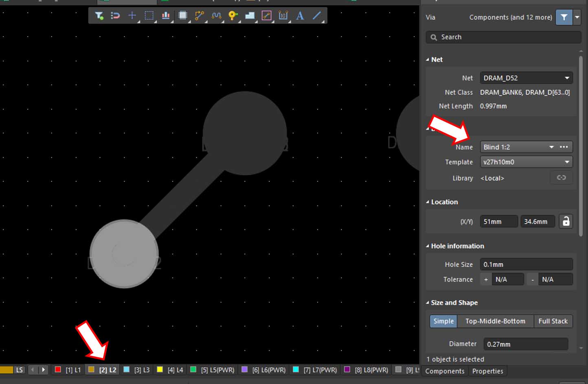Open the Net DRAM_D52 dropdown
The image size is (588, 384).
coord(567,78)
